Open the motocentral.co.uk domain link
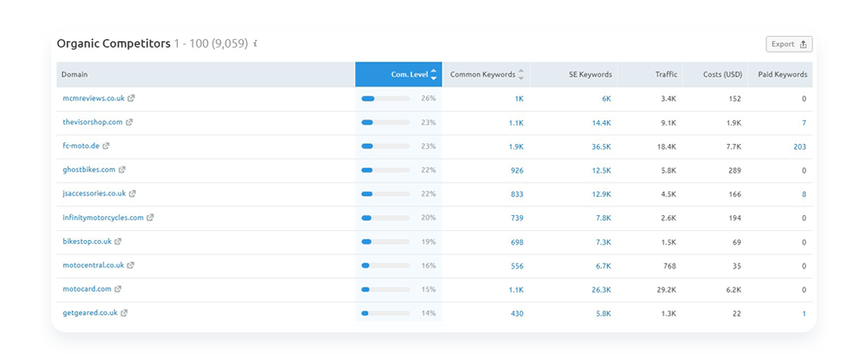 click(x=93, y=265)
